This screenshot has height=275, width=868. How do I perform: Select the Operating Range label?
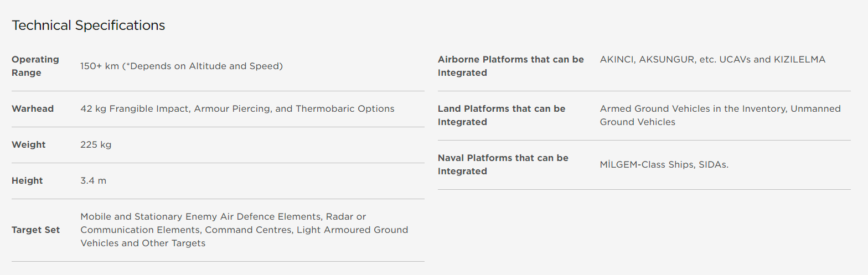[35, 66]
